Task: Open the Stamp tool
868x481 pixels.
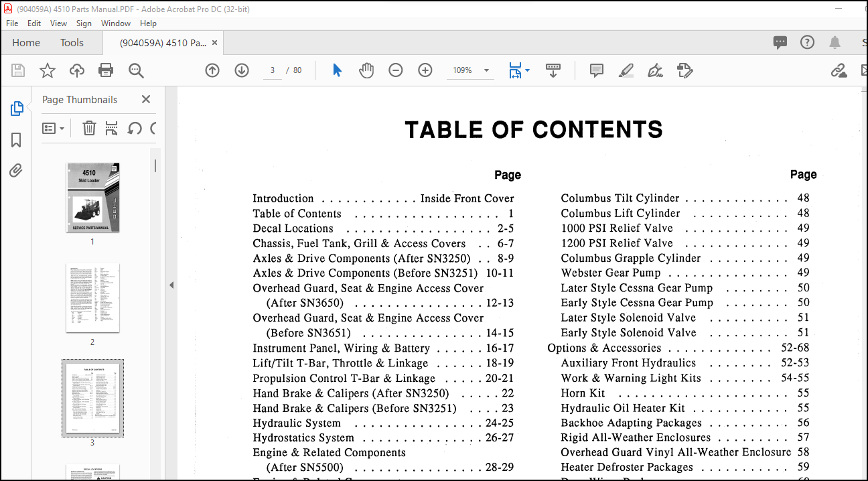Action: tap(684, 70)
